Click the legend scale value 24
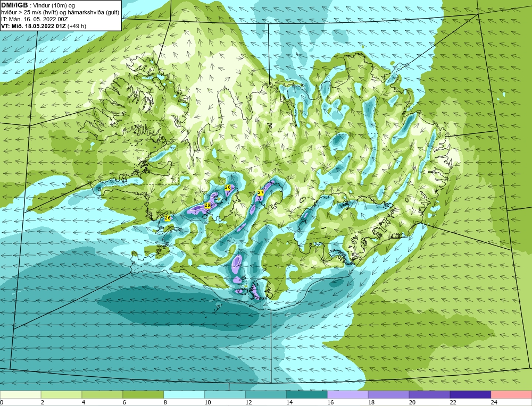Image resolution: width=532 pixels, height=406 pixels. pos(494,403)
